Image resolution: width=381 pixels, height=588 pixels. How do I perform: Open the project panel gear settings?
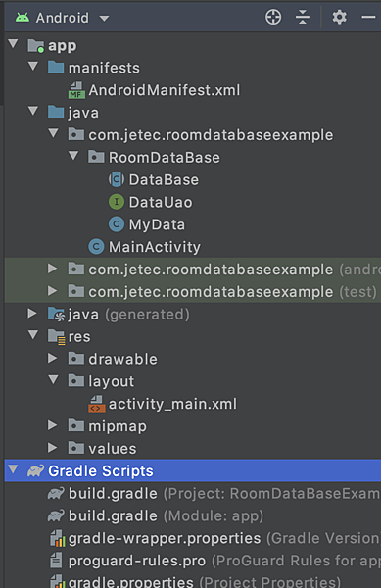(x=340, y=18)
